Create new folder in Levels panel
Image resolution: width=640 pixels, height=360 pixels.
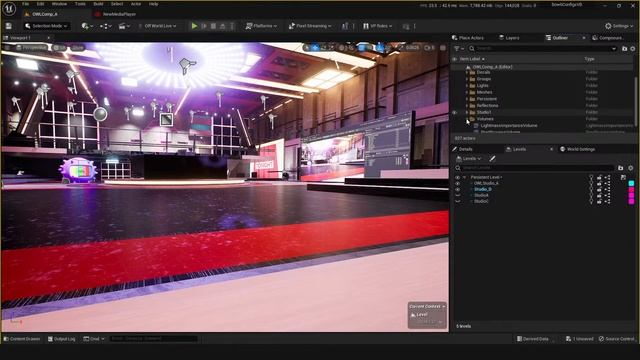point(621,168)
